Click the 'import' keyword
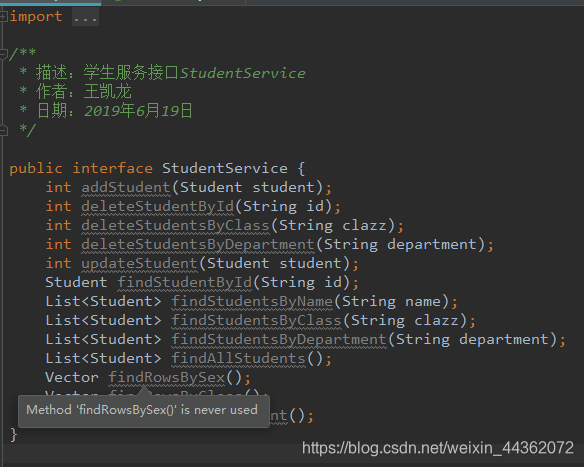 (36, 17)
